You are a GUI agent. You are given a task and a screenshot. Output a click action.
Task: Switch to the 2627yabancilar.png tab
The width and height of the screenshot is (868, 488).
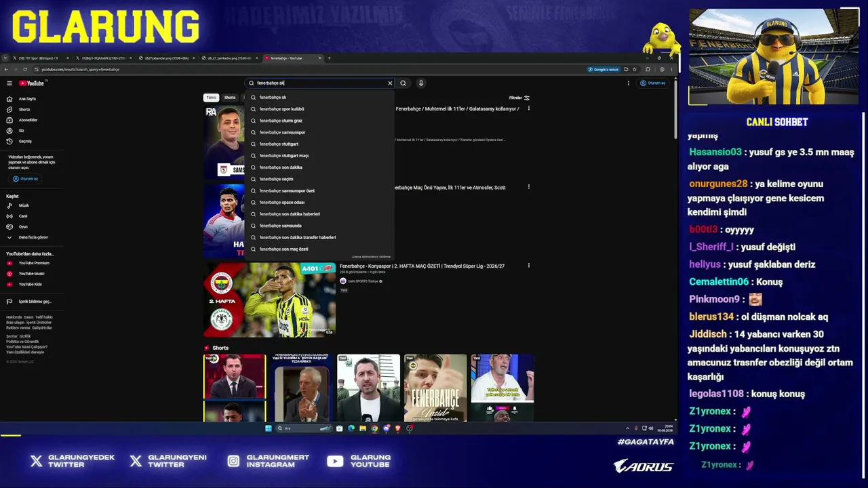167,58
